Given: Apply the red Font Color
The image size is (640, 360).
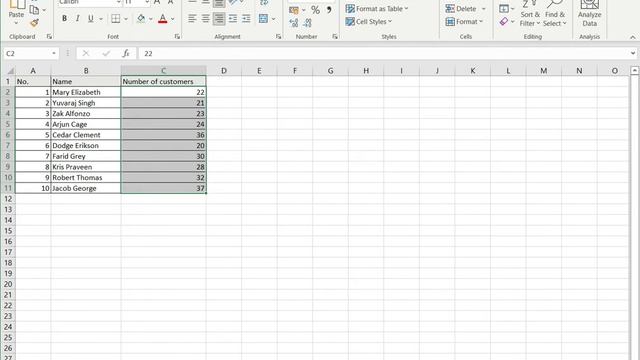Looking at the screenshot, I should click(x=162, y=19).
